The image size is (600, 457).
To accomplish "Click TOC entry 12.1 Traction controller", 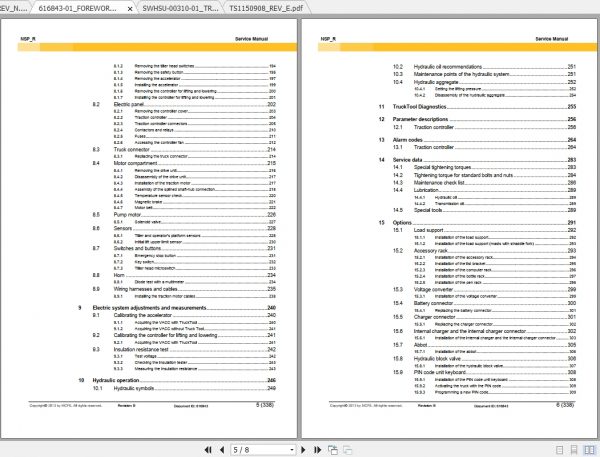I will [484, 127].
